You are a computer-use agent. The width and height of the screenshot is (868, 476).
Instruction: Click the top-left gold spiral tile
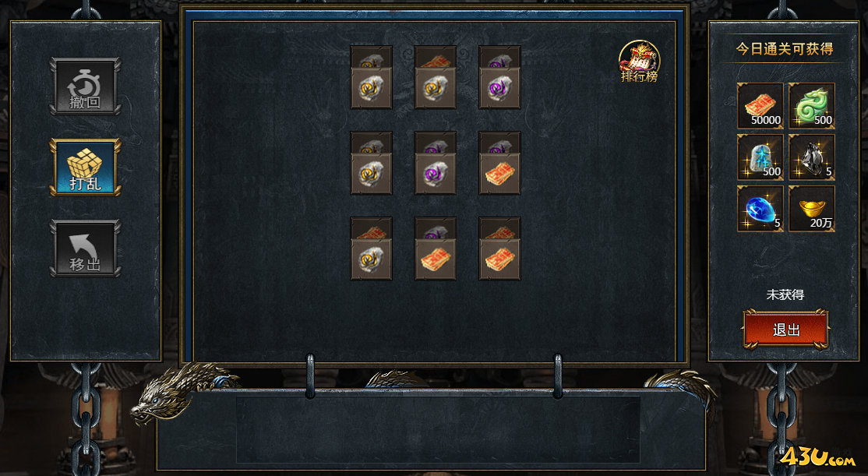click(x=371, y=88)
